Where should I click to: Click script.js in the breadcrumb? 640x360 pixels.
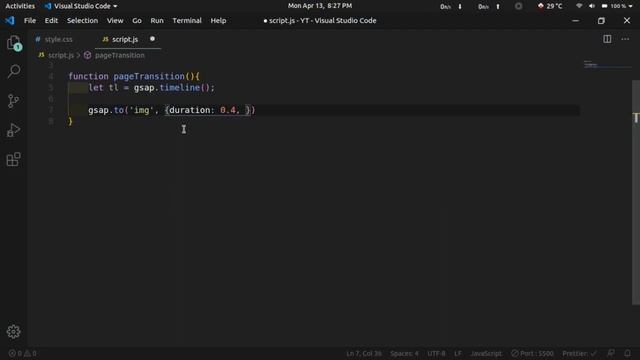point(61,55)
